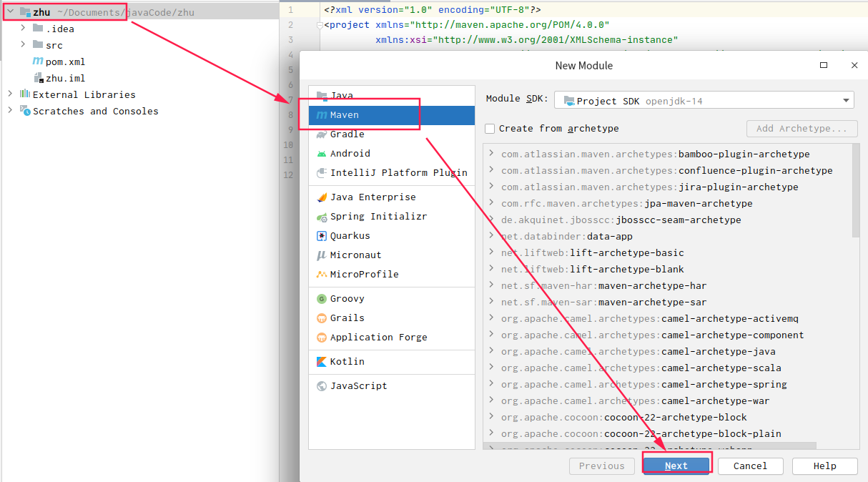
Task: Expand jpa-maven-archetype entry
Action: (x=491, y=203)
